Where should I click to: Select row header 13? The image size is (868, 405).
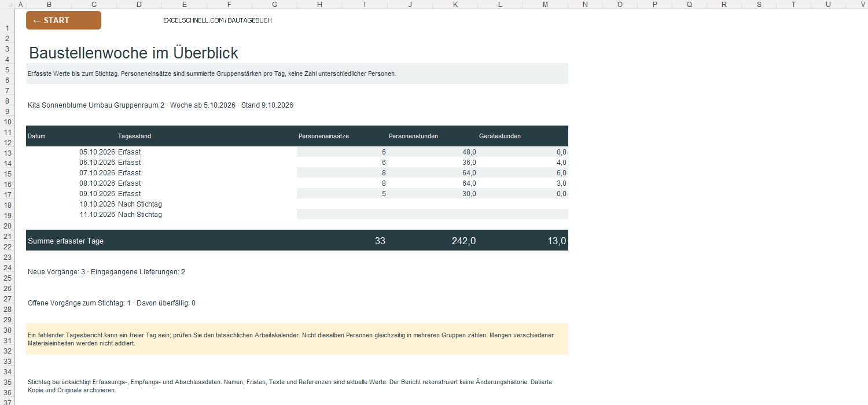tap(8, 153)
